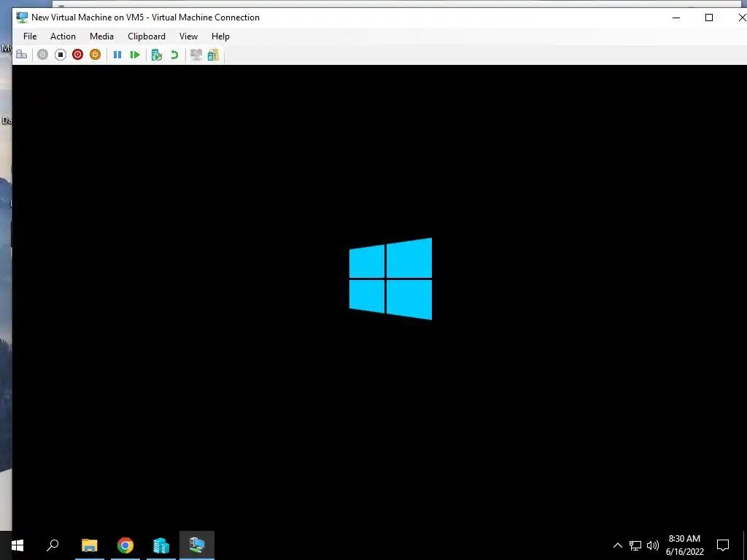Viewport: 747px width, 560px height.
Task: Minimize the Virtual Machine Connection window
Action: click(x=676, y=17)
